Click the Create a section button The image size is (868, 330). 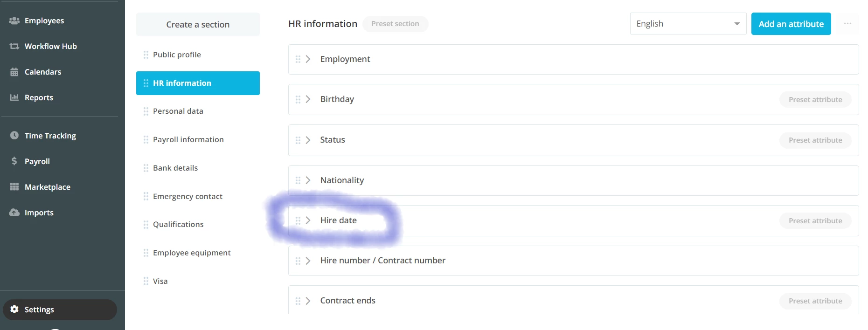(198, 24)
